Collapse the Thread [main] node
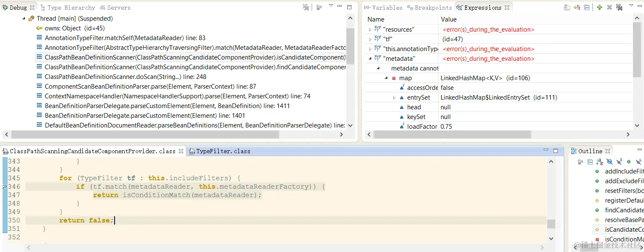Viewport: 644px width, 252px height. [23, 19]
